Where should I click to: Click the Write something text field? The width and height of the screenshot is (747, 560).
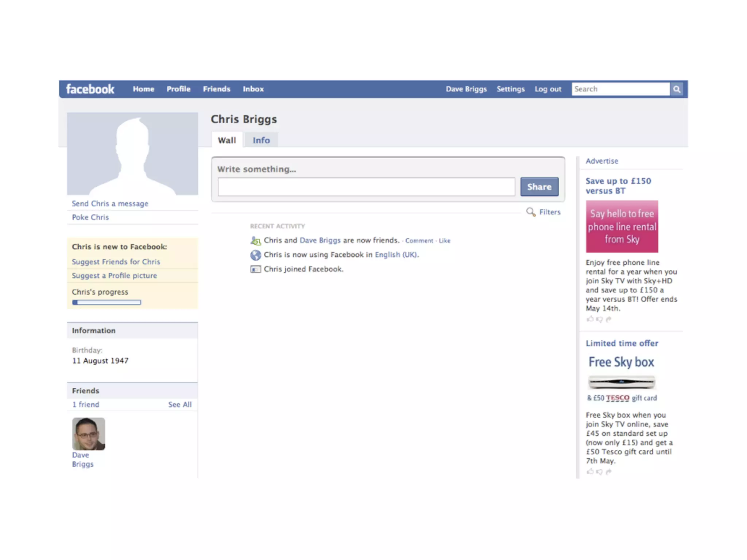point(366,187)
